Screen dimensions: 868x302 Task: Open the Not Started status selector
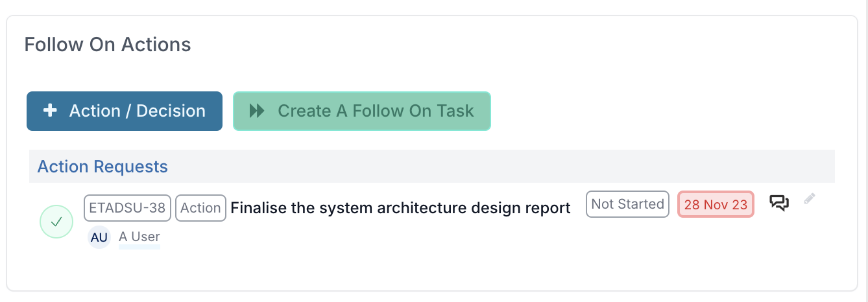coord(627,204)
